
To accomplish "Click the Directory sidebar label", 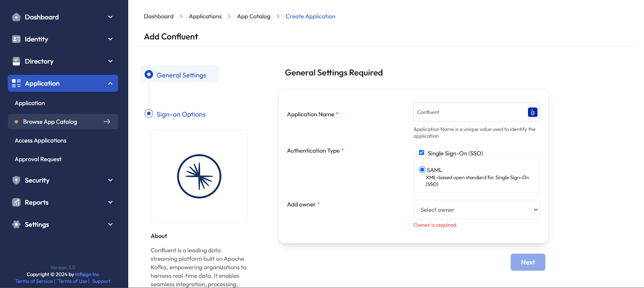I will point(39,61).
